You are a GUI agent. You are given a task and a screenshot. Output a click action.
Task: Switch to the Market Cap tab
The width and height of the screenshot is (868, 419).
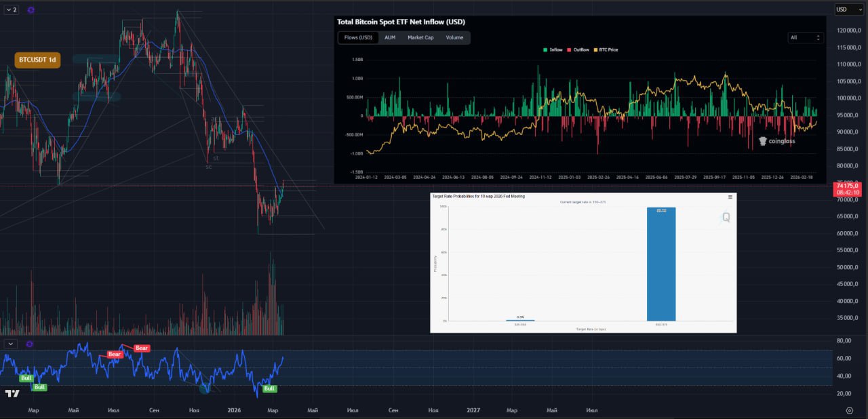pyautogui.click(x=420, y=38)
